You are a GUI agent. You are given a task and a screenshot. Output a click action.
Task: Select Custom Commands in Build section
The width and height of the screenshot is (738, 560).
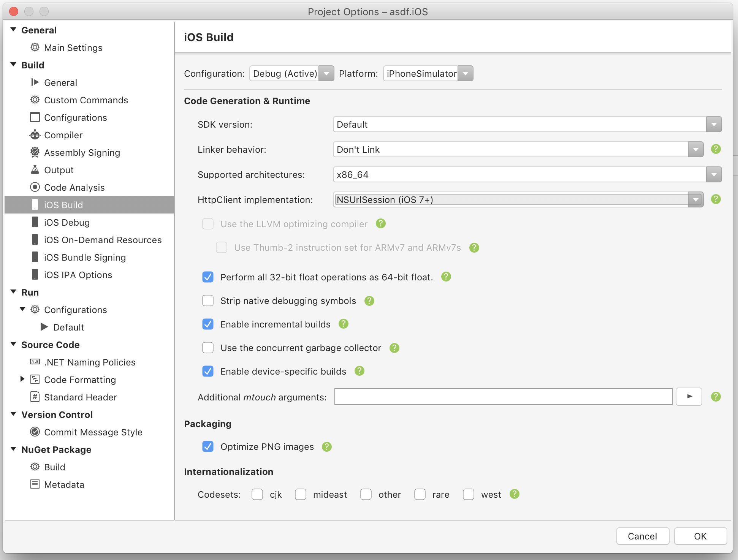click(x=86, y=100)
